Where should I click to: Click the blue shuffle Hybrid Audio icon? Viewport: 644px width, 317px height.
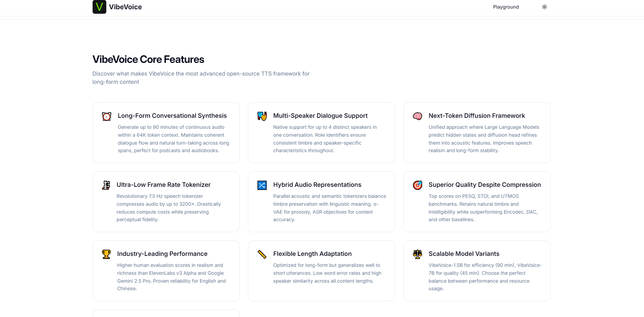tap(262, 185)
